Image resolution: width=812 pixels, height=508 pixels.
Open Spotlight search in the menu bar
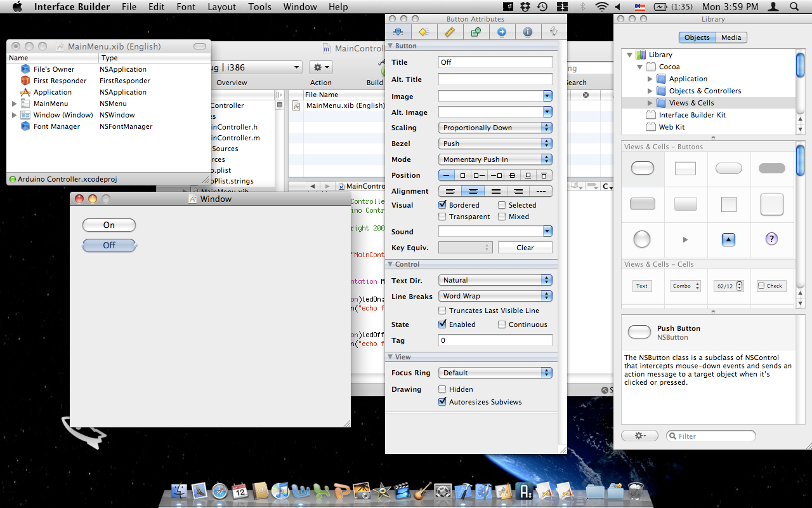pyautogui.click(x=794, y=7)
